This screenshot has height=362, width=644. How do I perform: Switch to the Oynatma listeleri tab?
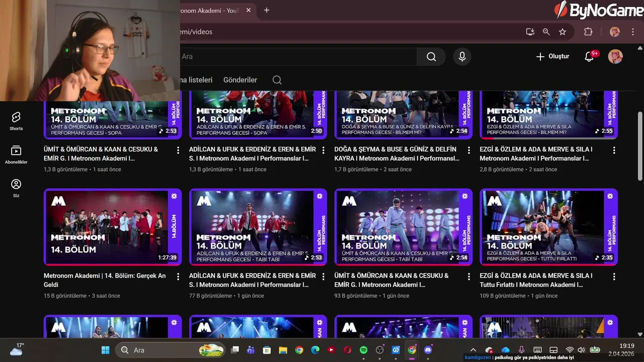point(196,80)
